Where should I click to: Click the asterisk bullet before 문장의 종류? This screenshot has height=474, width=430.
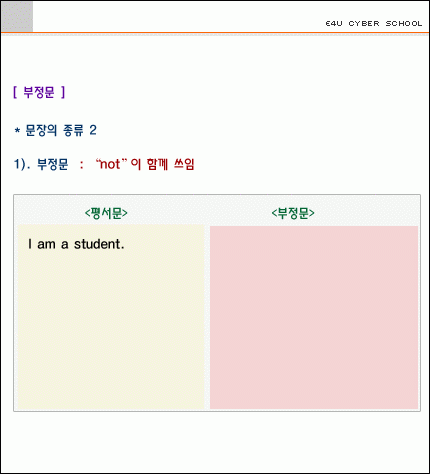(17, 131)
